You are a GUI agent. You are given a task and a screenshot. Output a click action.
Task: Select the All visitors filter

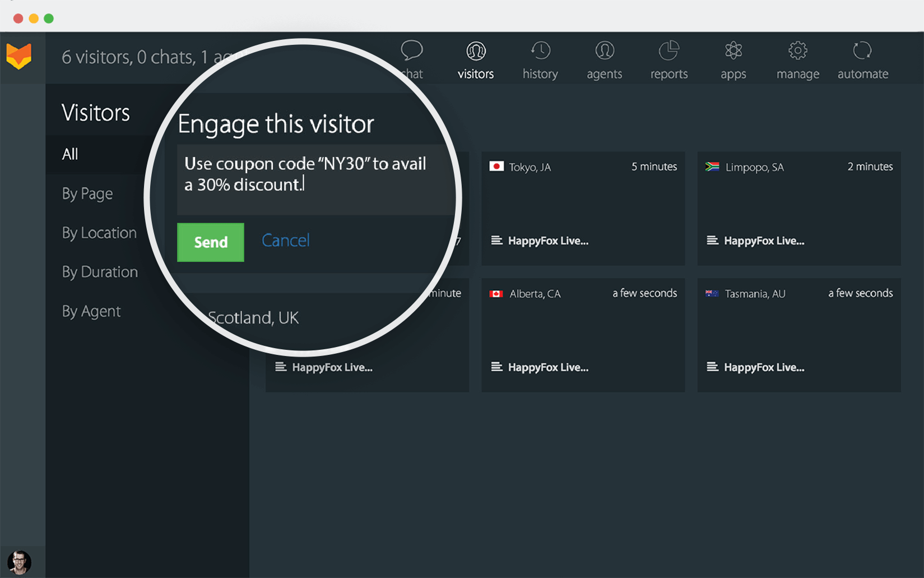click(70, 154)
